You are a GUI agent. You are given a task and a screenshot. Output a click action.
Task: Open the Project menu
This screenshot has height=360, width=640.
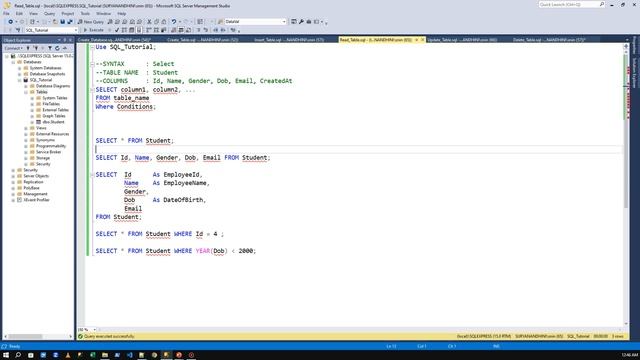click(x=68, y=13)
